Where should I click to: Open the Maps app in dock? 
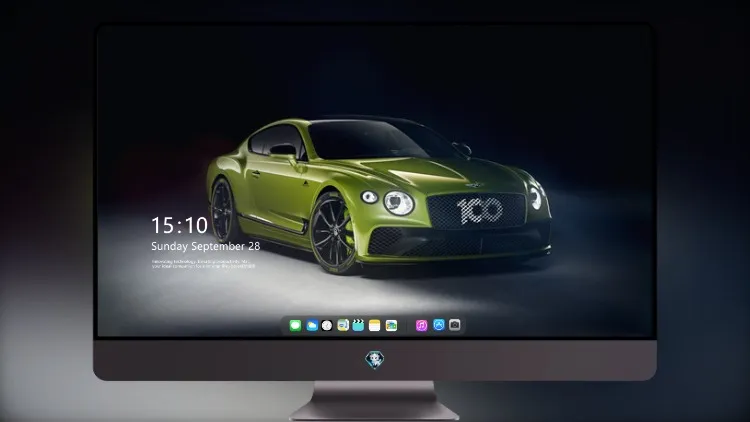tap(343, 325)
